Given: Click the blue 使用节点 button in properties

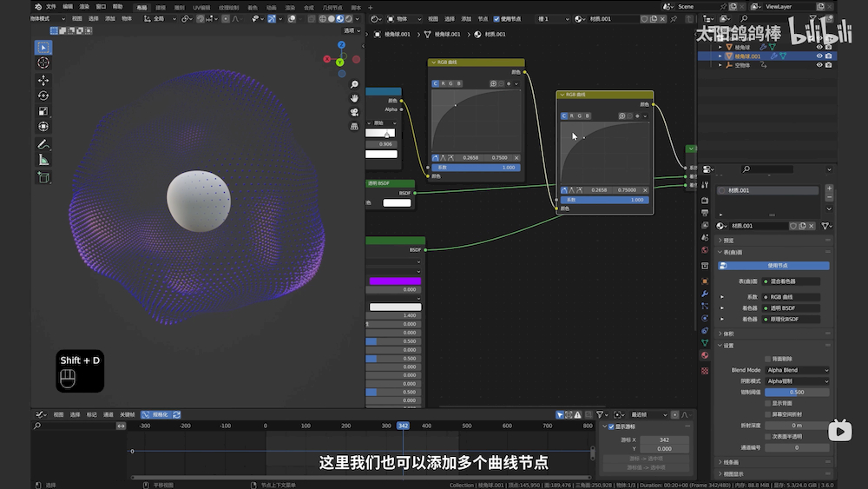Looking at the screenshot, I should (773, 266).
